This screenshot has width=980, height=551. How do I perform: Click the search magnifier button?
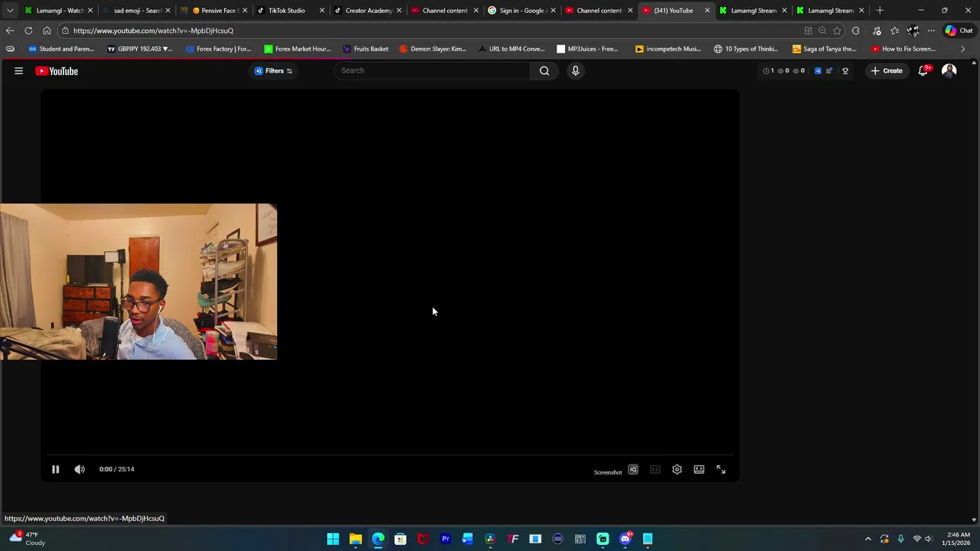coord(544,70)
